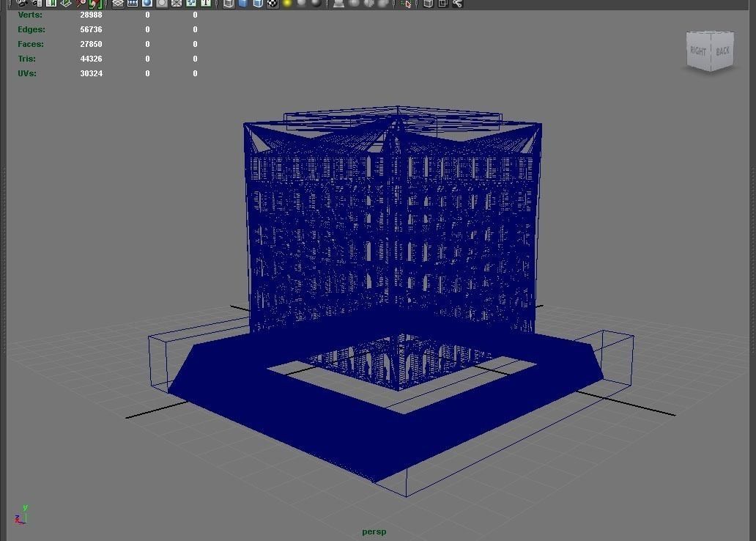
Task: Click the 'Verts:' heads-up label
Action: pyautogui.click(x=30, y=15)
